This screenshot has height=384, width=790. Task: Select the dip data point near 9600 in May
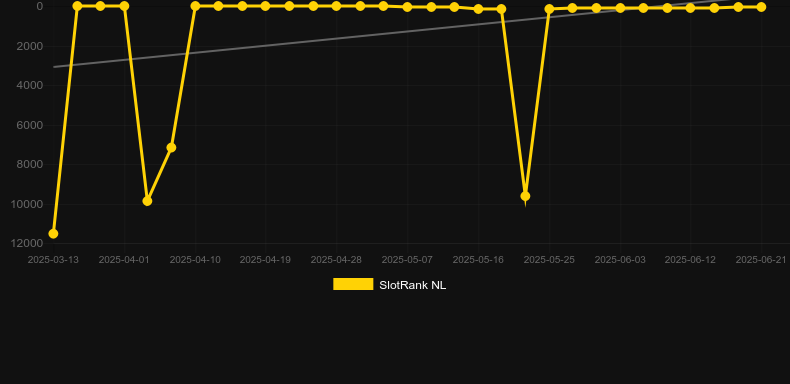click(525, 196)
